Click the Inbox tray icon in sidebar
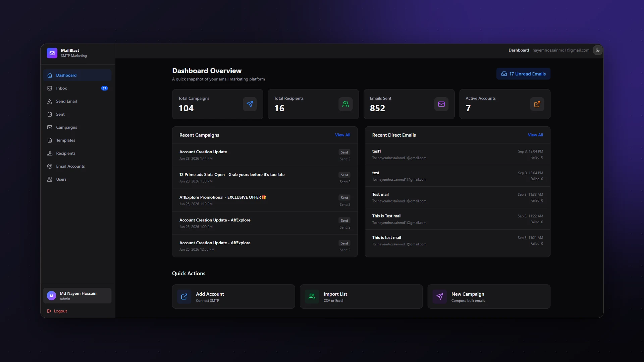This screenshot has height=362, width=644. [50, 88]
